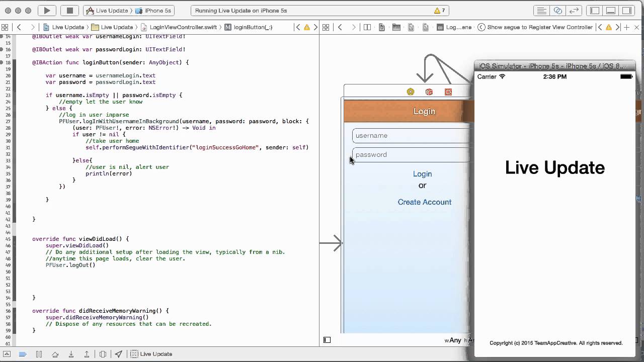
Task: Click Live Update heading in simulator
Action: pyautogui.click(x=555, y=167)
